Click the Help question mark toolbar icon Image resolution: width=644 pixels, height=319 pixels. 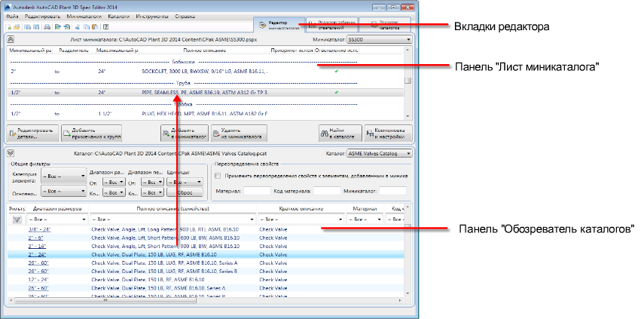click(x=106, y=27)
